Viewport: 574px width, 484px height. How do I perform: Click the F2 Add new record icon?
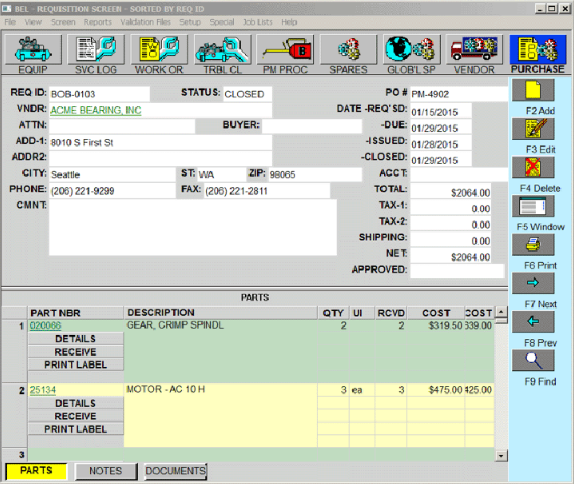point(533,90)
